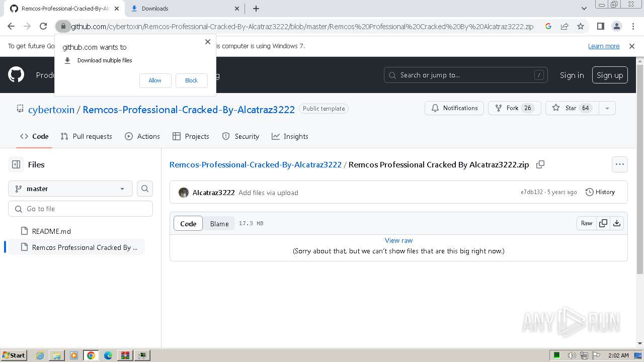Open the Security tab
Screen dimensions: 644x362
click(240, 136)
